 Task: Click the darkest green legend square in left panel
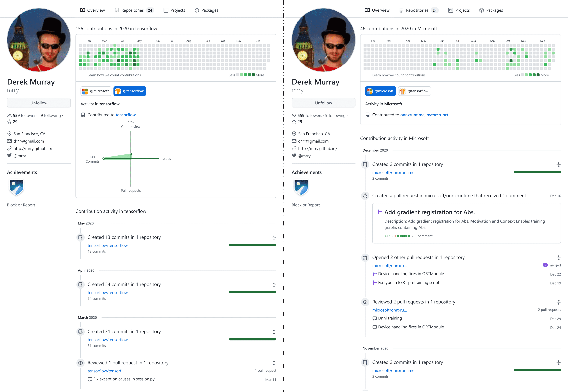253,75
